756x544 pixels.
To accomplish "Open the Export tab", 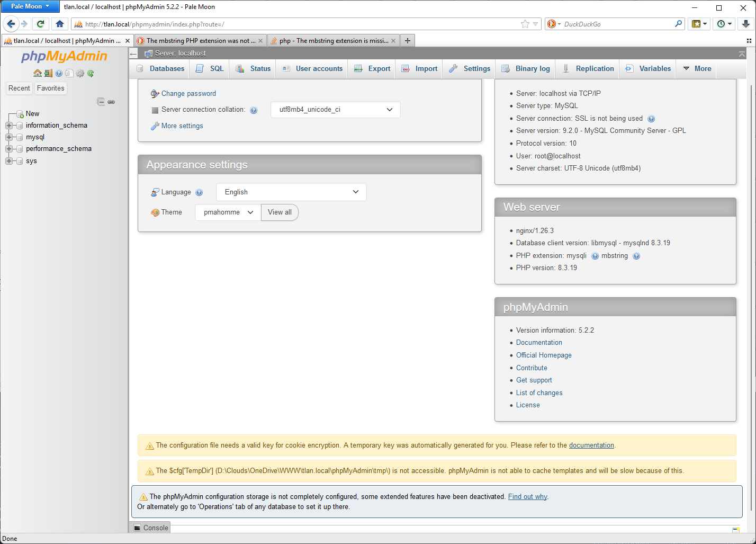I will click(x=372, y=69).
